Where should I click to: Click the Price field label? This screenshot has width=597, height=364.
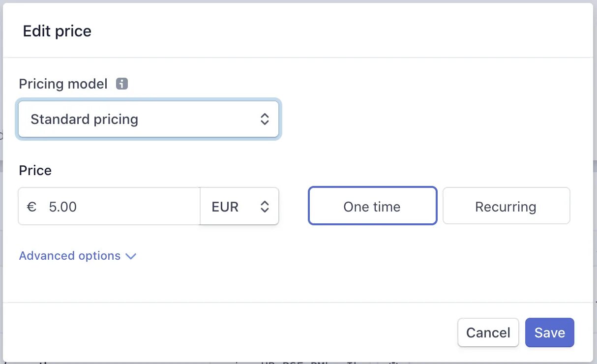(x=35, y=170)
